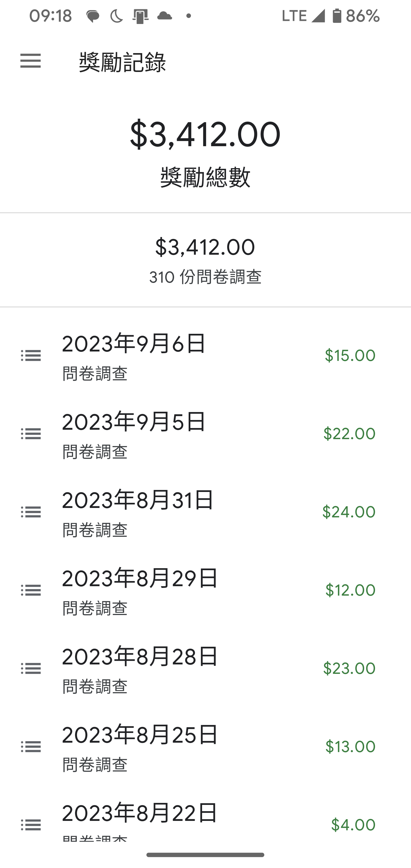Tap list icon beside 2023年8月28日
This screenshot has width=411, height=868.
pos(31,668)
